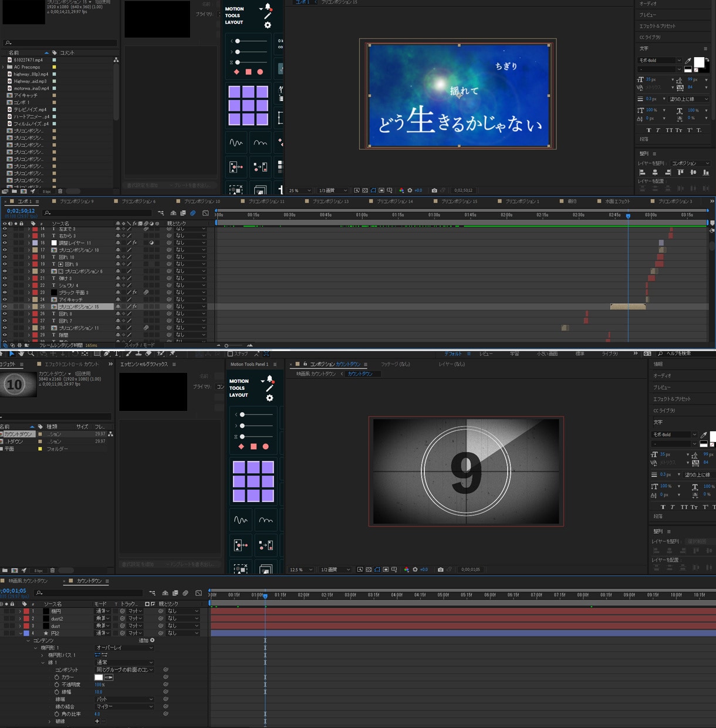
Task: Take a snapshot in the upper composition viewer
Action: (434, 190)
